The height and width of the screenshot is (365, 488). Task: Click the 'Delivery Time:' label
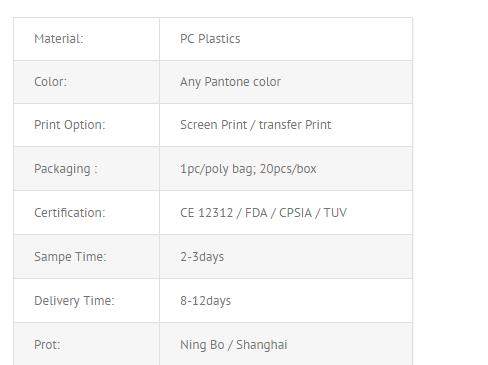coord(74,301)
